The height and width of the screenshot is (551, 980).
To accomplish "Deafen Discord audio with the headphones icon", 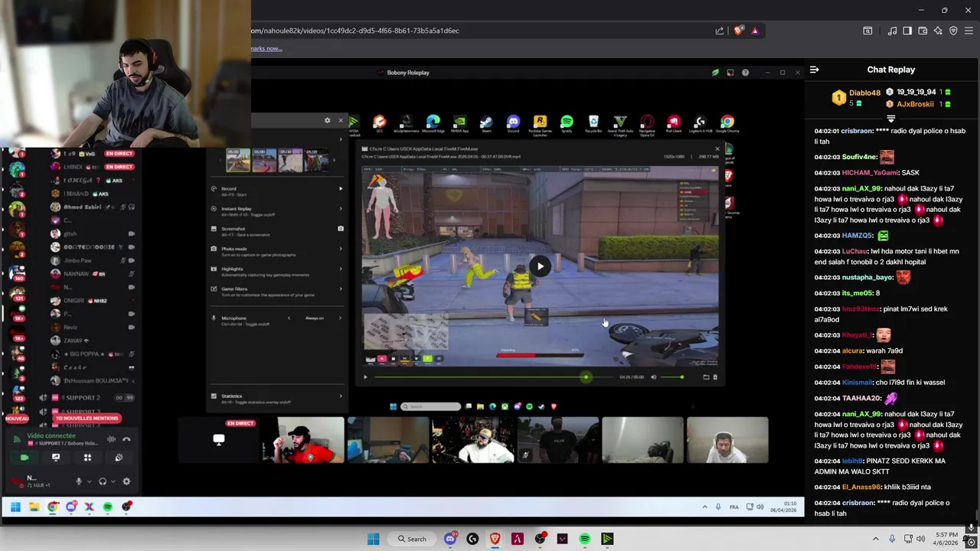I will [103, 481].
